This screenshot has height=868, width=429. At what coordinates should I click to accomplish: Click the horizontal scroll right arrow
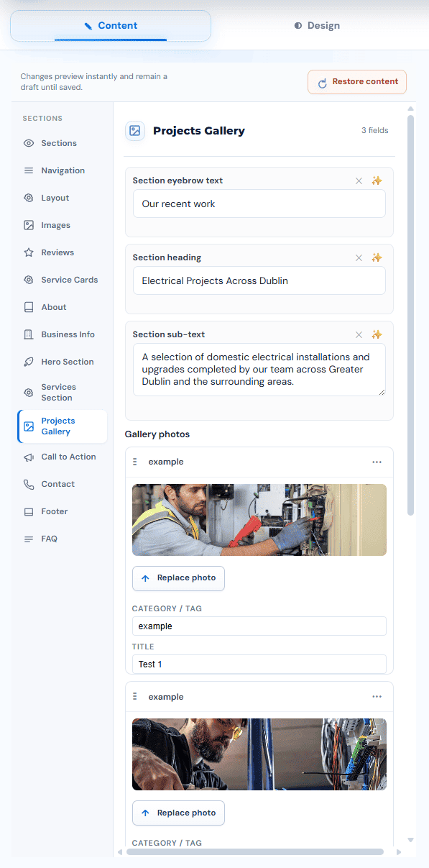[399, 852]
